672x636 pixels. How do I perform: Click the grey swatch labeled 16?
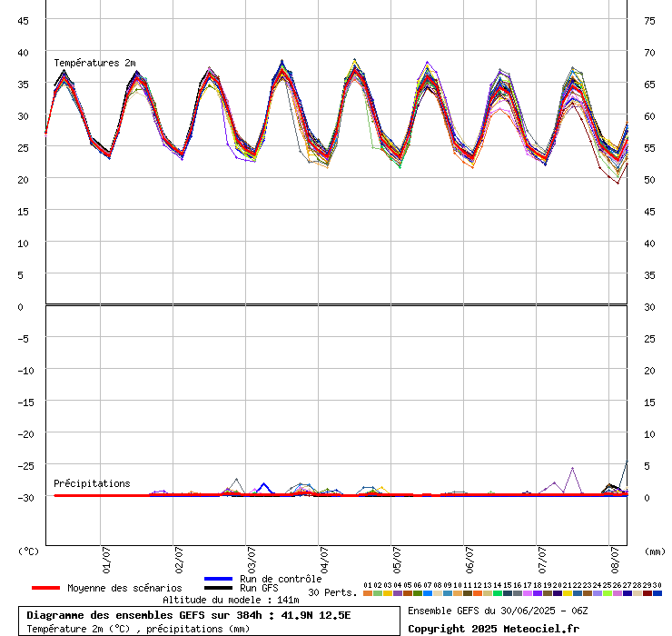click(x=518, y=593)
